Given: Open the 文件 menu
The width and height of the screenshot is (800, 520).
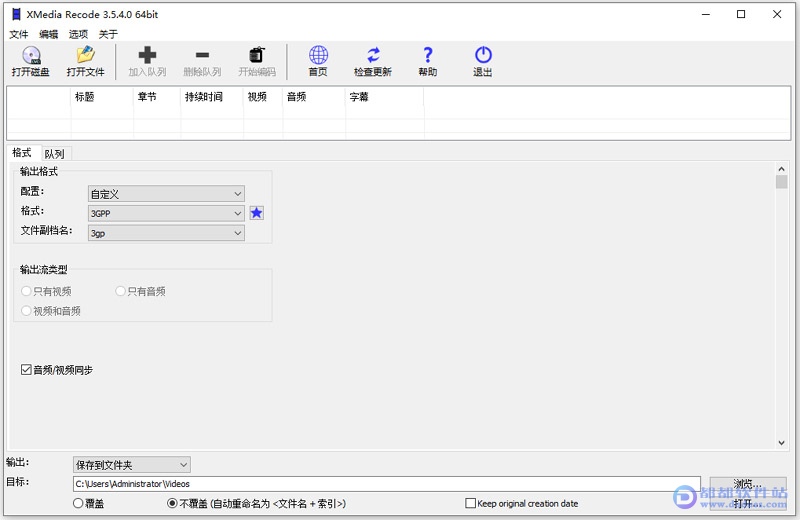Looking at the screenshot, I should (x=19, y=34).
